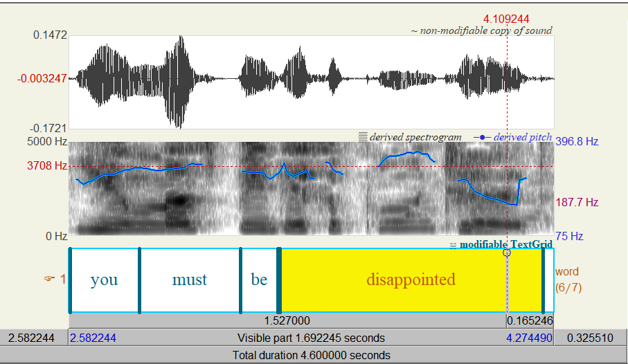The height and width of the screenshot is (364, 628).
Task: Select the "you" interval in the word tier
Action: point(105,280)
